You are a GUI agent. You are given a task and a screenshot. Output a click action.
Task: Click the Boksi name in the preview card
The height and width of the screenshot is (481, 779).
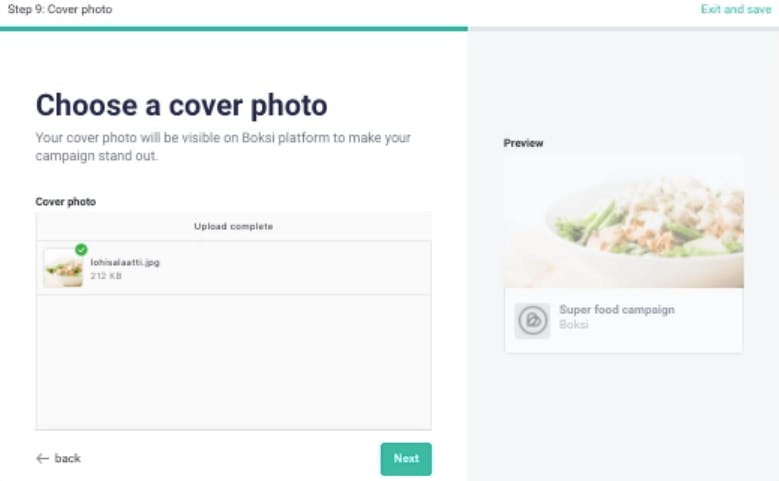573,325
